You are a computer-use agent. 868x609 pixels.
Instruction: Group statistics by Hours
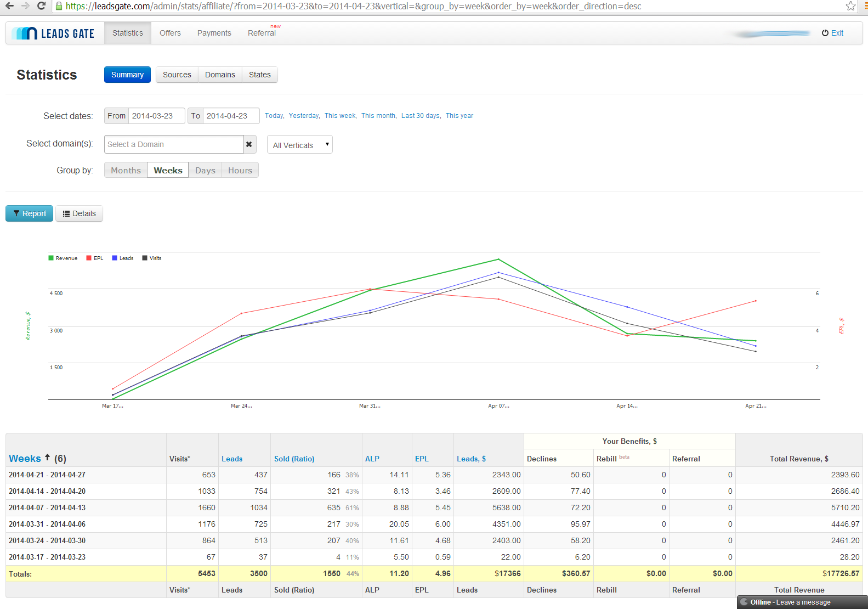[x=240, y=170]
